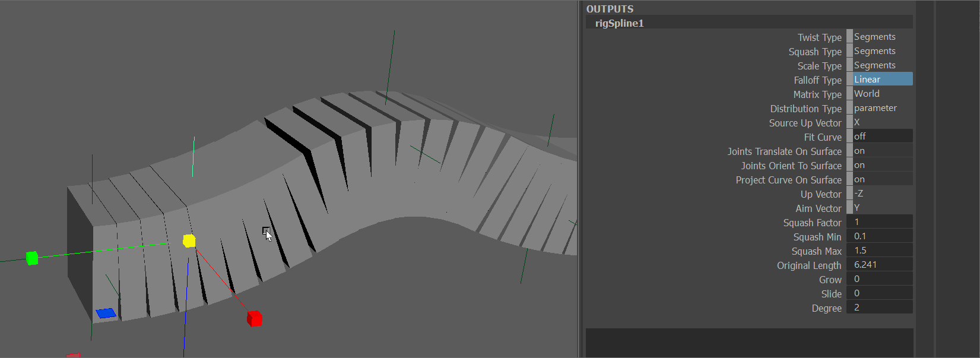The image size is (980, 358).
Task: Toggle Joints Orient To Surface
Action: click(x=880, y=165)
